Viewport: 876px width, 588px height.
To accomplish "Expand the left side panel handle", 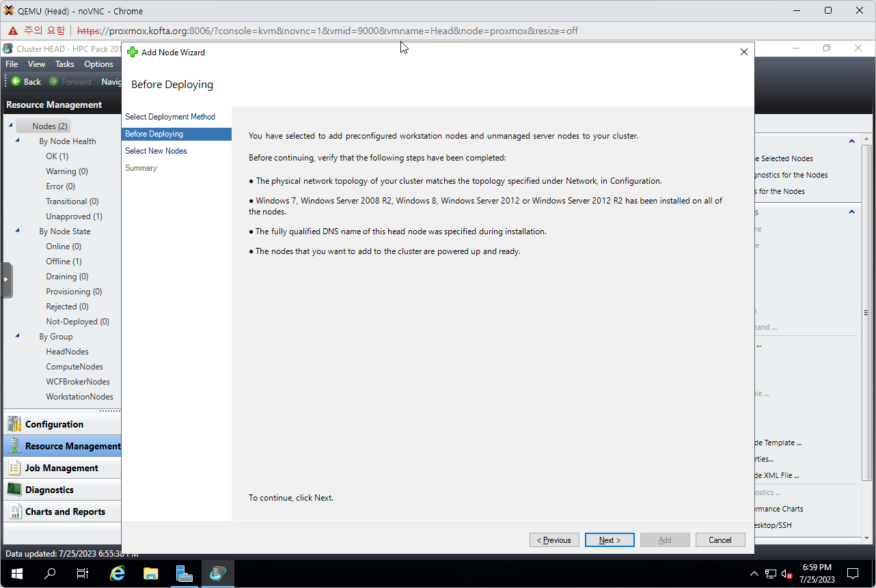I will click(x=7, y=280).
